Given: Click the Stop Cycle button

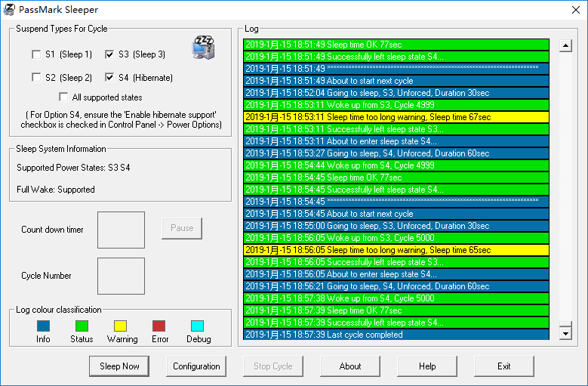Looking at the screenshot, I should click(x=273, y=366).
